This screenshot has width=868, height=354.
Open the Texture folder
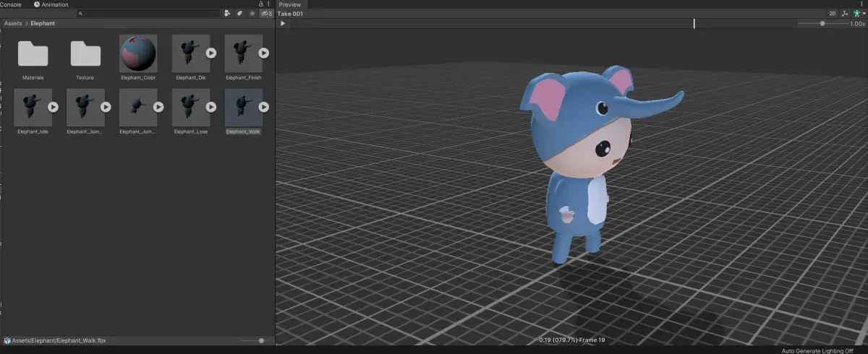point(85,54)
